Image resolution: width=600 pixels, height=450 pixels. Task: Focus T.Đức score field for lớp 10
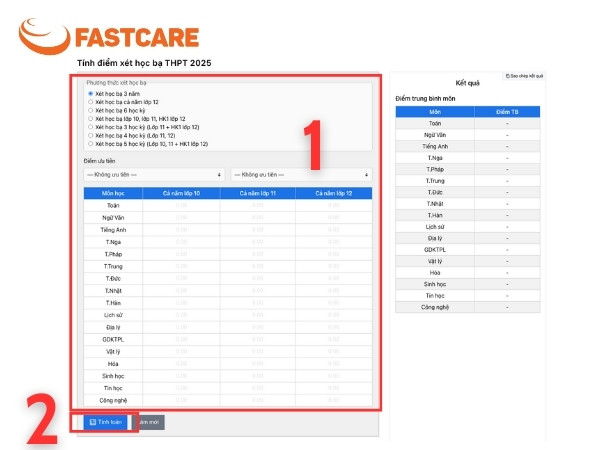[181, 279]
